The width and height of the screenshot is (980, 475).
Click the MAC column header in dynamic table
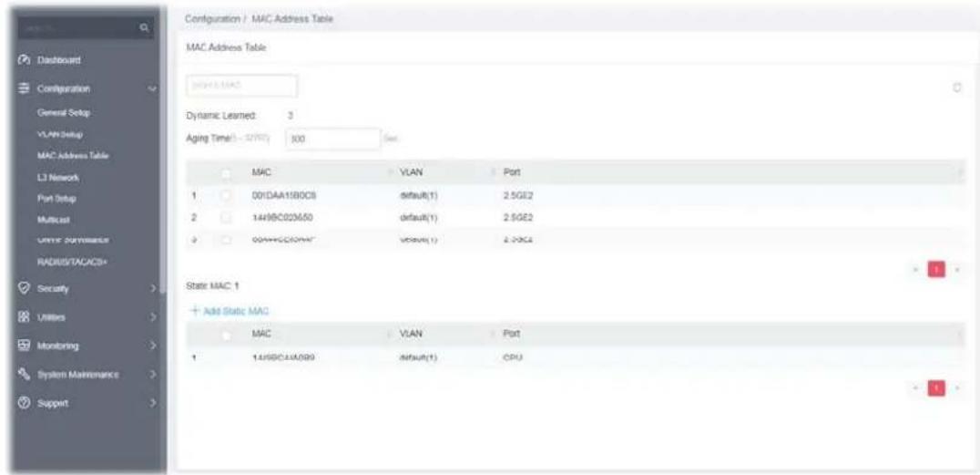pos(260,171)
